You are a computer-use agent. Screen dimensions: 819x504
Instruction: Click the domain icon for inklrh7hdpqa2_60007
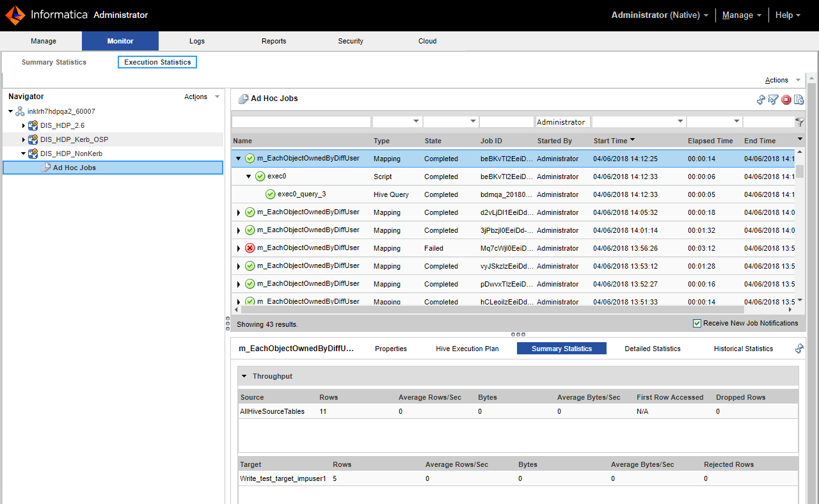[x=20, y=111]
